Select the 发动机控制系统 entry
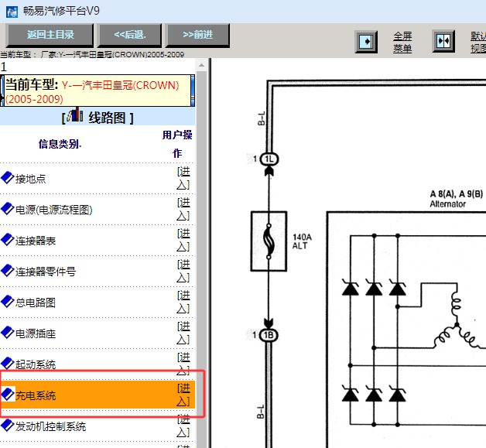This screenshot has width=486, height=448. coord(51,427)
